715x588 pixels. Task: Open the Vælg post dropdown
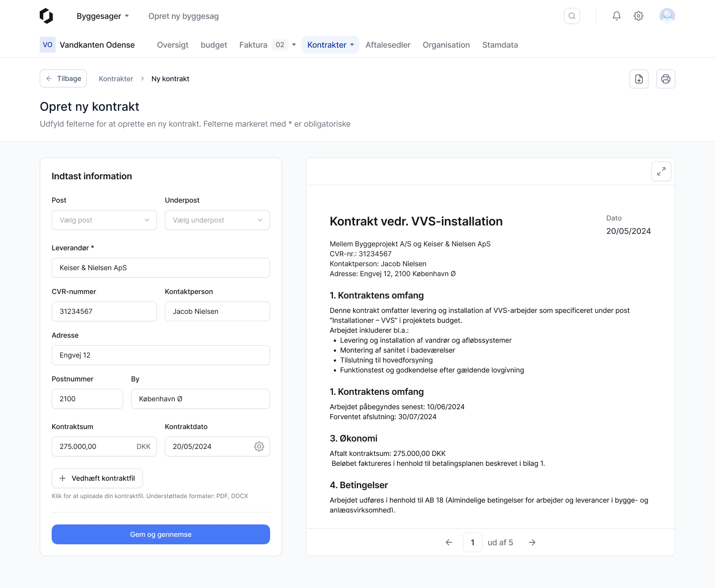pyautogui.click(x=104, y=220)
